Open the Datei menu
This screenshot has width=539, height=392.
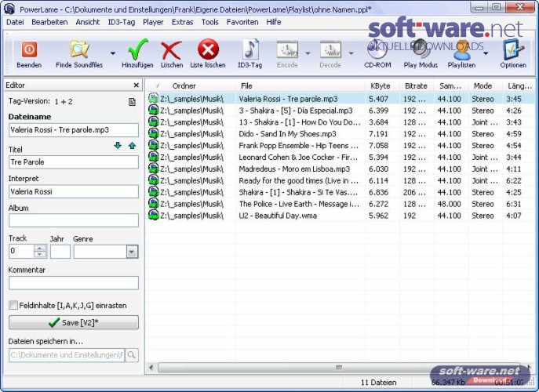click(x=15, y=22)
